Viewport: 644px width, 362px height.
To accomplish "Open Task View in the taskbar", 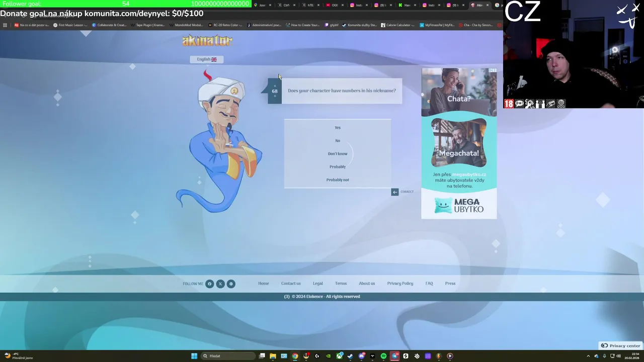I will (262, 356).
